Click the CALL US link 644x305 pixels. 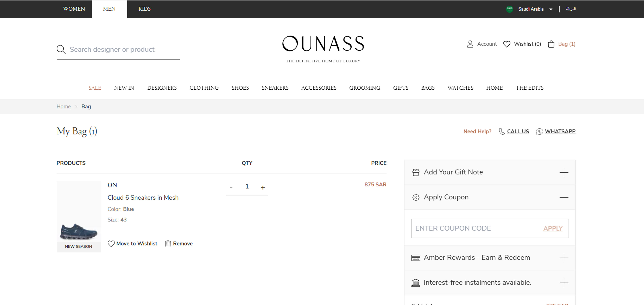(518, 131)
